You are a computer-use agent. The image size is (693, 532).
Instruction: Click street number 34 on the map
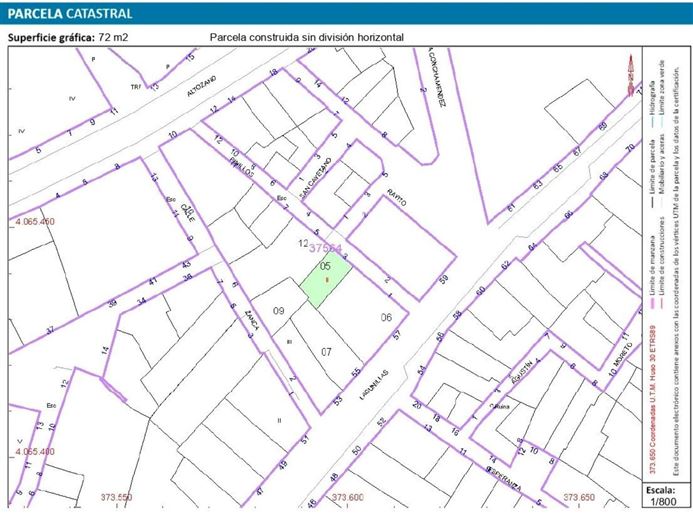coord(141,302)
